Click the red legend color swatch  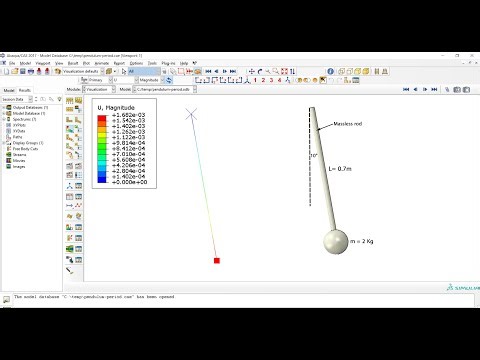pyautogui.click(x=102, y=118)
